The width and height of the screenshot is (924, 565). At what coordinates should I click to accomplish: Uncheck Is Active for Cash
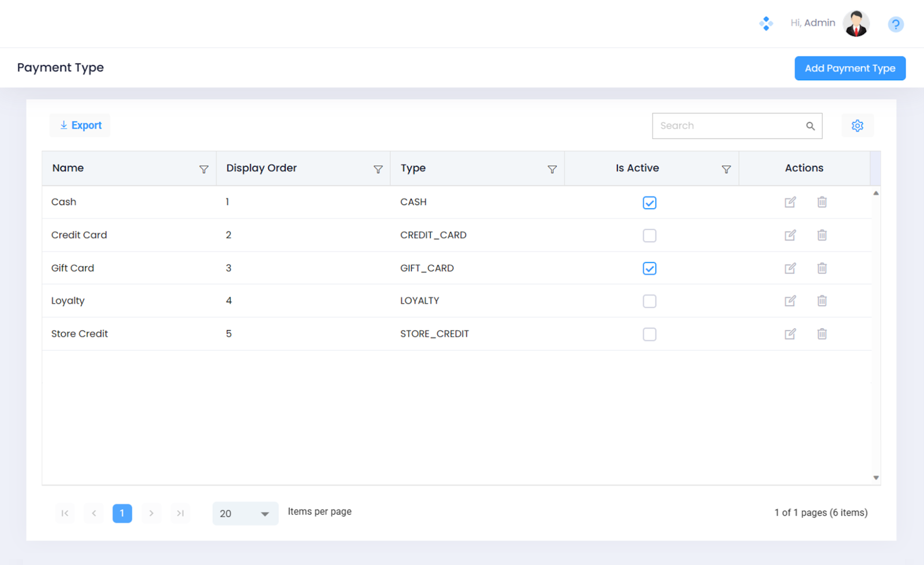(649, 203)
